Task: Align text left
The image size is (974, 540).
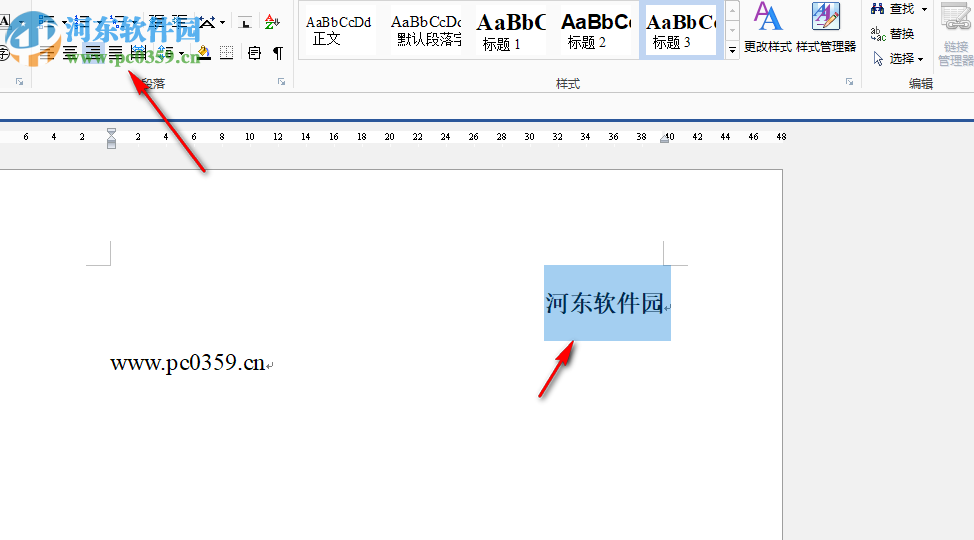Action: point(47,53)
